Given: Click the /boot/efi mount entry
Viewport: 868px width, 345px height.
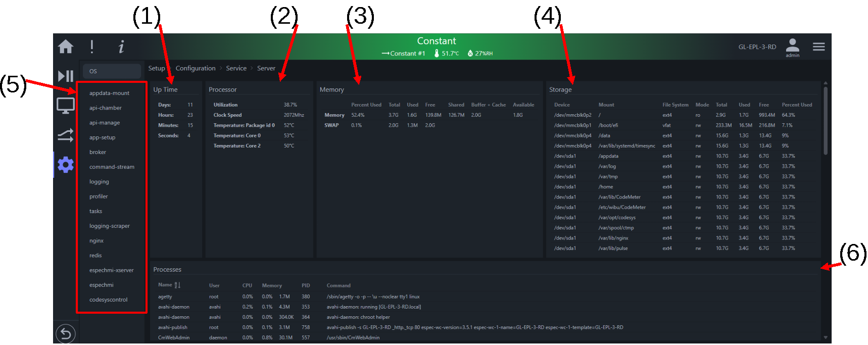Looking at the screenshot, I should tap(608, 125).
